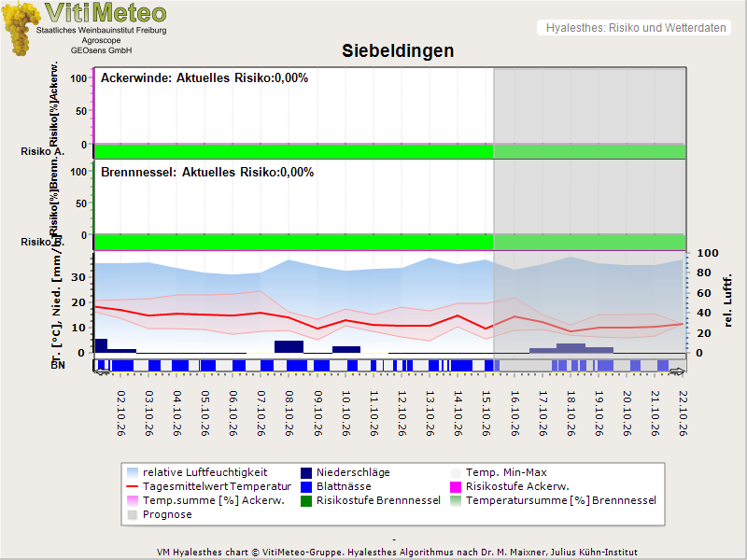747x560 pixels.
Task: Click the Ackerwinde: Aktuelles Risiko:0,00% heading
Action: pos(204,78)
